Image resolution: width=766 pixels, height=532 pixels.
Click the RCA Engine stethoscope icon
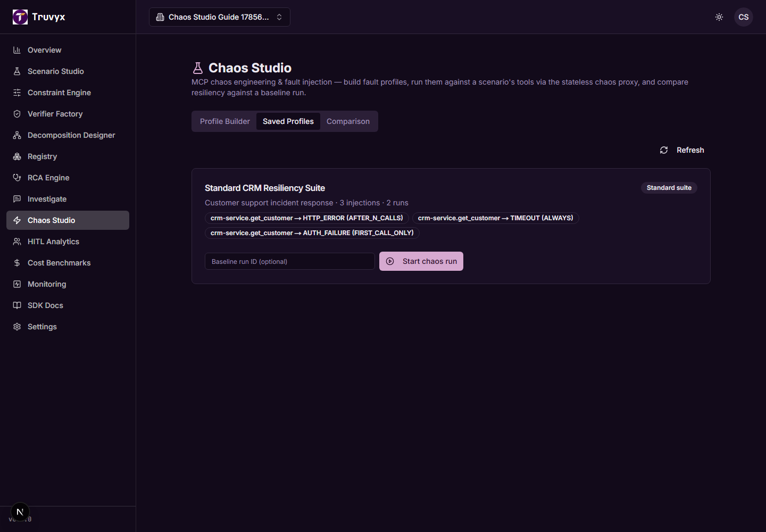pos(17,178)
